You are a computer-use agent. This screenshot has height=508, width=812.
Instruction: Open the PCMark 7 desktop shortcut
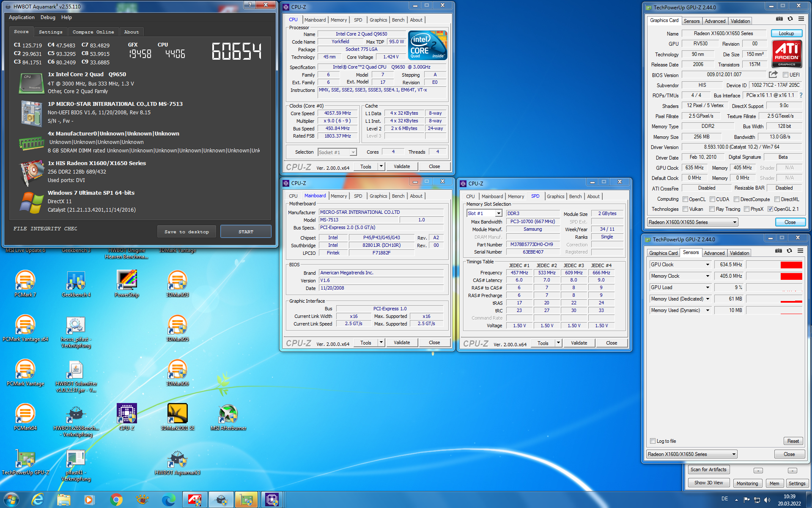[x=25, y=284]
